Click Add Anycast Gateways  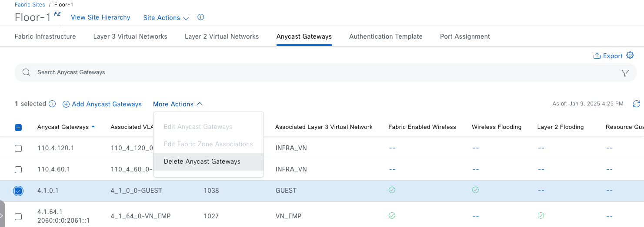[102, 104]
